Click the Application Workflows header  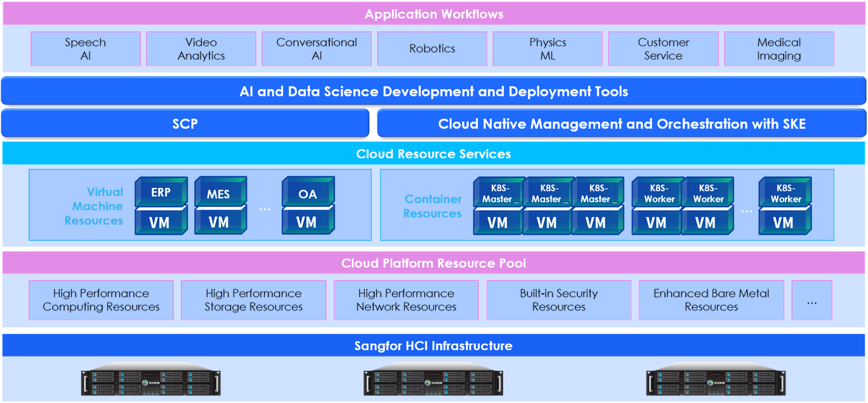434,14
